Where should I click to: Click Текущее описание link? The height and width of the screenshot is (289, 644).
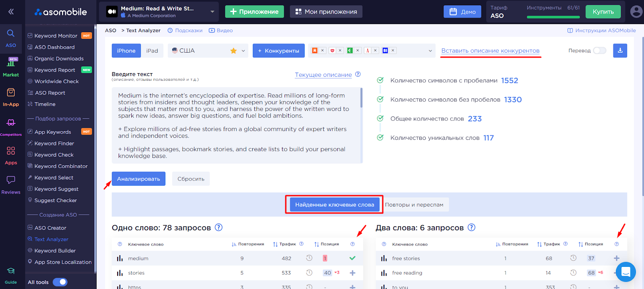(x=323, y=75)
